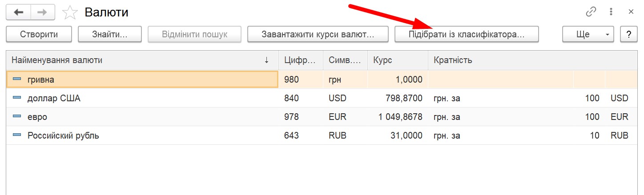Click the item icon beside доллар США
This screenshot has height=195, width=644.
pos(17,98)
